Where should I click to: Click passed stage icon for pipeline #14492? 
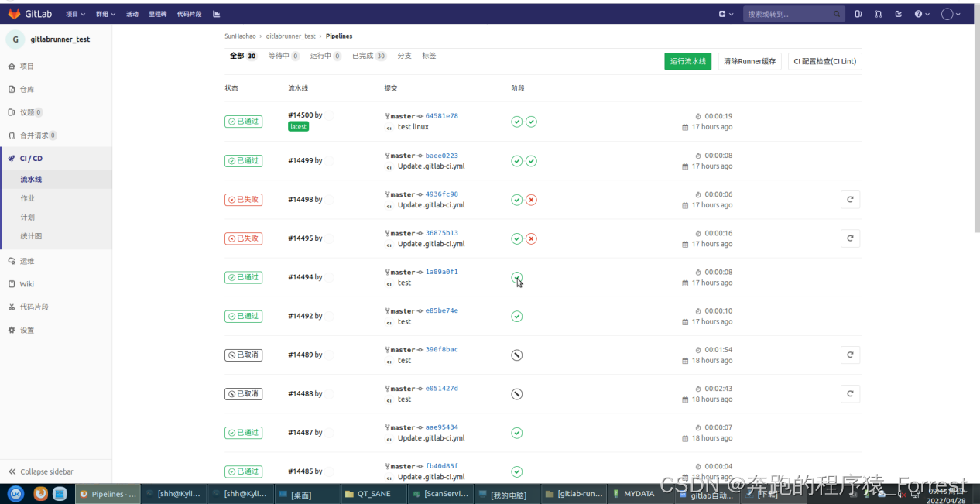517,316
